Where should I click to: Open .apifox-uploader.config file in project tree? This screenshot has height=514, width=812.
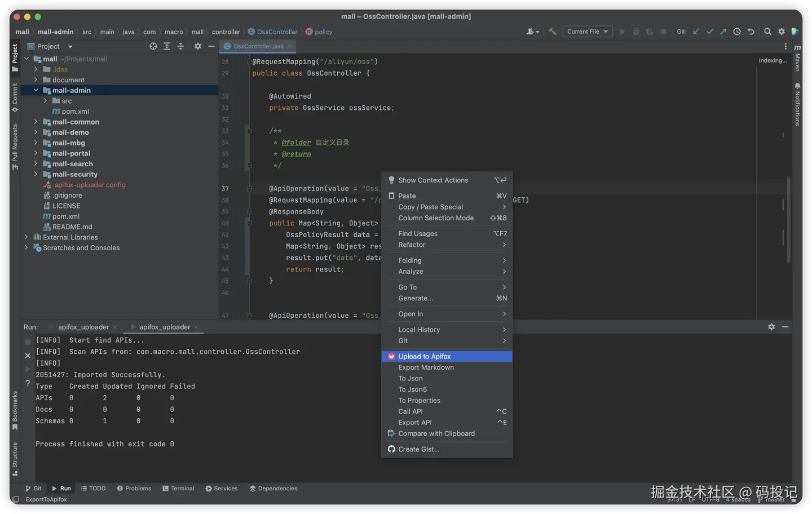pyautogui.click(x=89, y=185)
